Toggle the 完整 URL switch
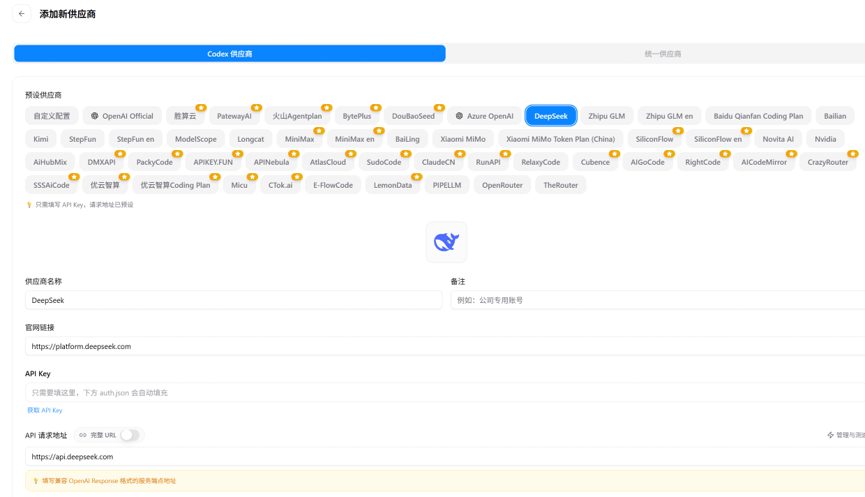 130,435
